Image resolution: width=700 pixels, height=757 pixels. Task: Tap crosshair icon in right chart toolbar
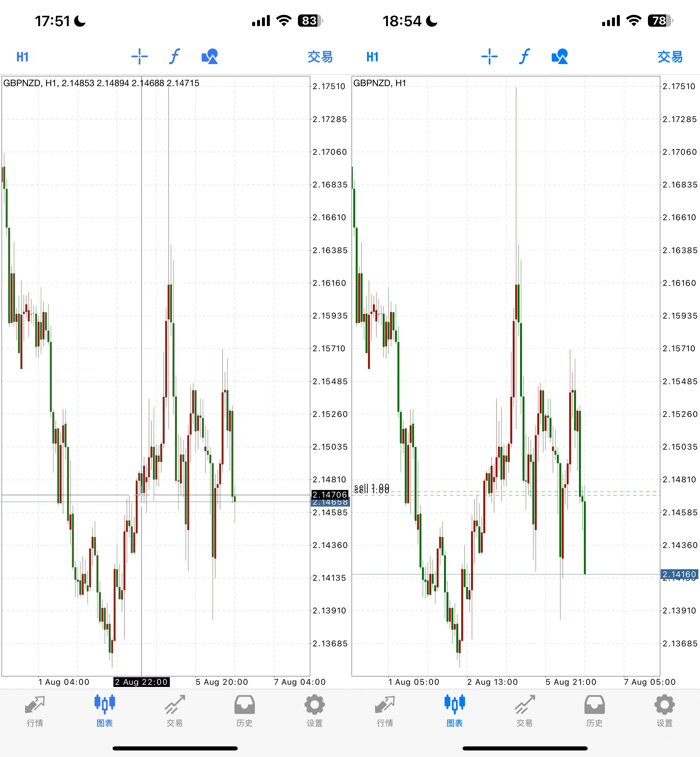pos(489,57)
